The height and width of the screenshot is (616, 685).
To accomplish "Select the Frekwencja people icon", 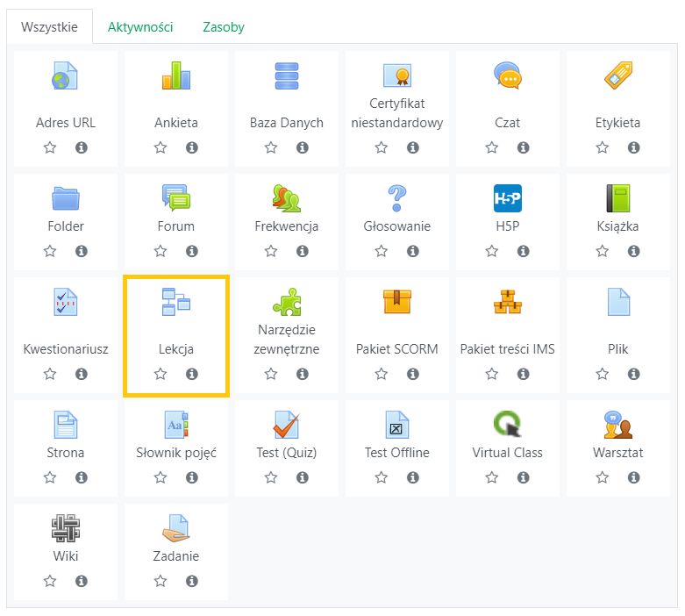I will pyautogui.click(x=287, y=198).
